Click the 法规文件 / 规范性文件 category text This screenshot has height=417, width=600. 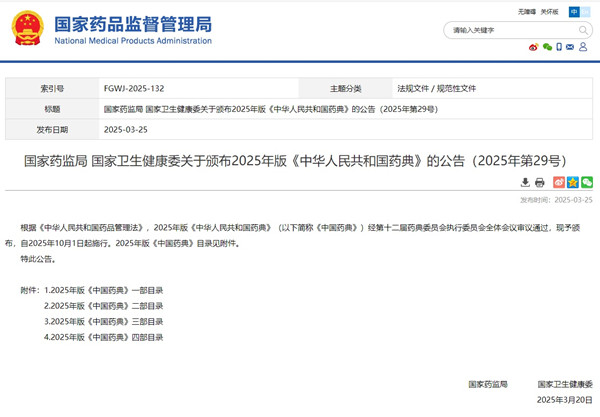tap(436, 89)
